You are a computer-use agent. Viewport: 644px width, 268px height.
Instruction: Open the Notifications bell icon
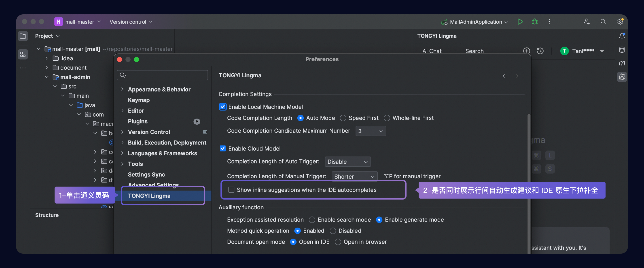(x=622, y=36)
